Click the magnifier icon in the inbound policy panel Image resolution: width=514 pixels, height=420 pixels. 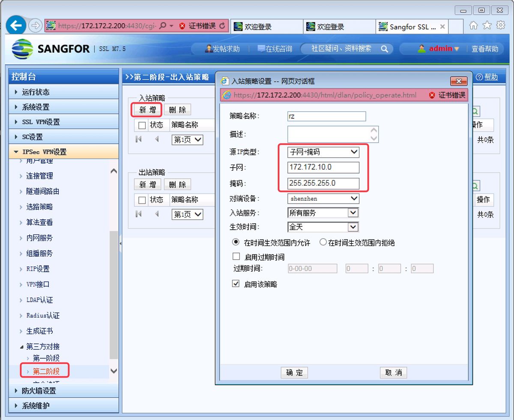point(475,111)
